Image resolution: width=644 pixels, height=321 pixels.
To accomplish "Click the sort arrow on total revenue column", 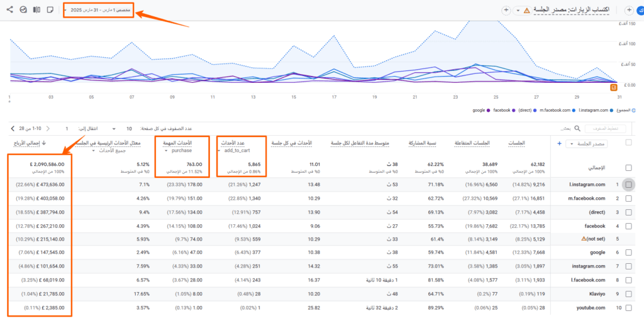I will (x=44, y=143).
